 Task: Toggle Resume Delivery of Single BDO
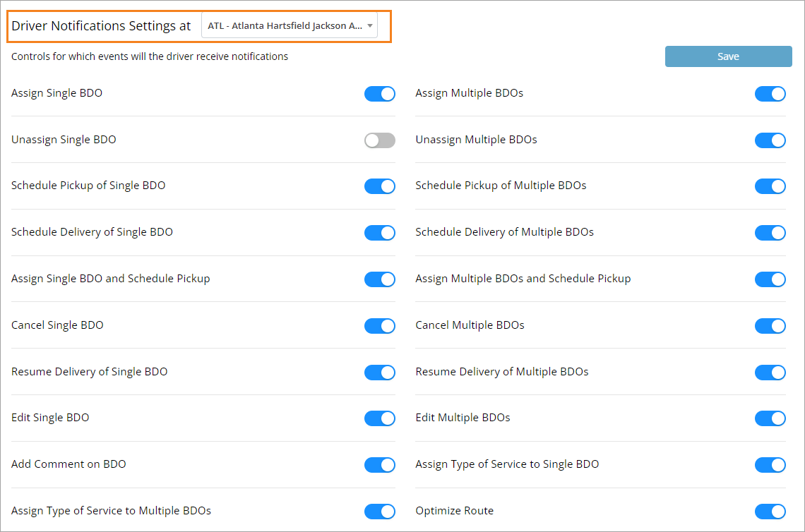click(x=380, y=373)
